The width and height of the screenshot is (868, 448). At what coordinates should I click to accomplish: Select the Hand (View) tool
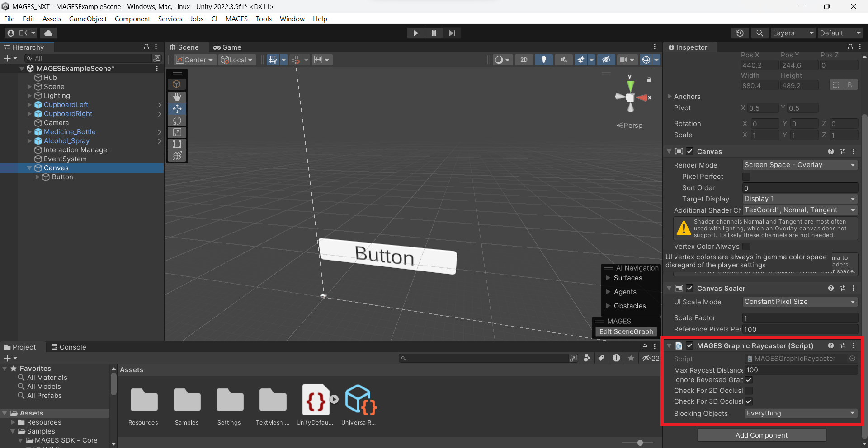[x=177, y=97]
